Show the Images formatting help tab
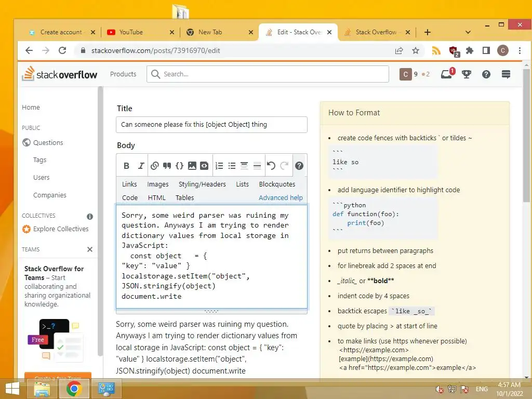Viewport: 532px width, 399px height. (158, 184)
